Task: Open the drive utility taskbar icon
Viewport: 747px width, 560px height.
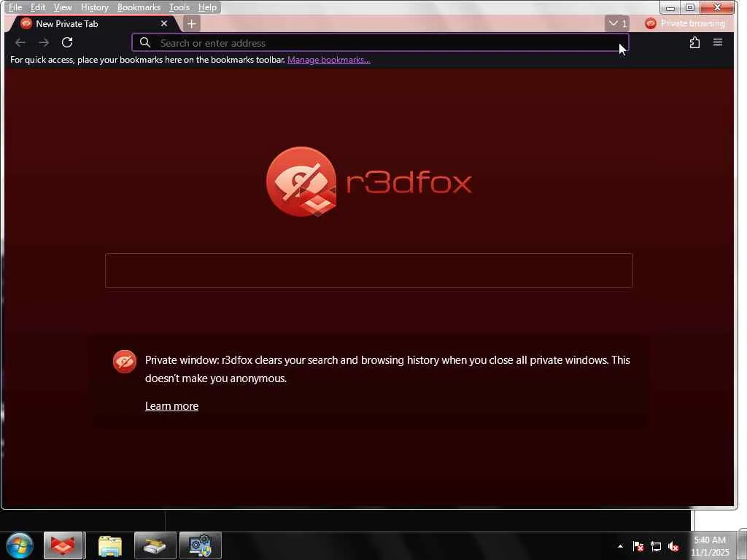Action: (x=155, y=545)
